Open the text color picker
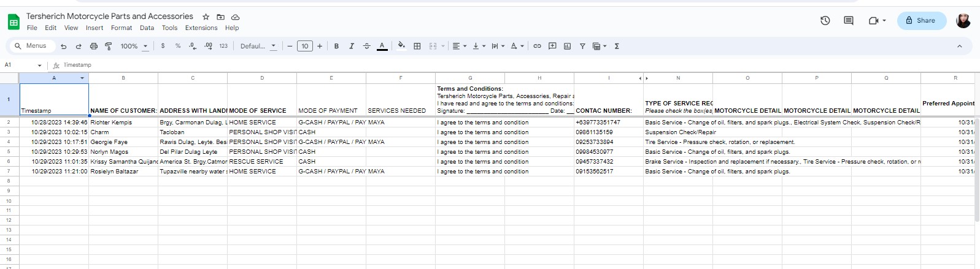Screen dimensions: 980x269 [382, 46]
